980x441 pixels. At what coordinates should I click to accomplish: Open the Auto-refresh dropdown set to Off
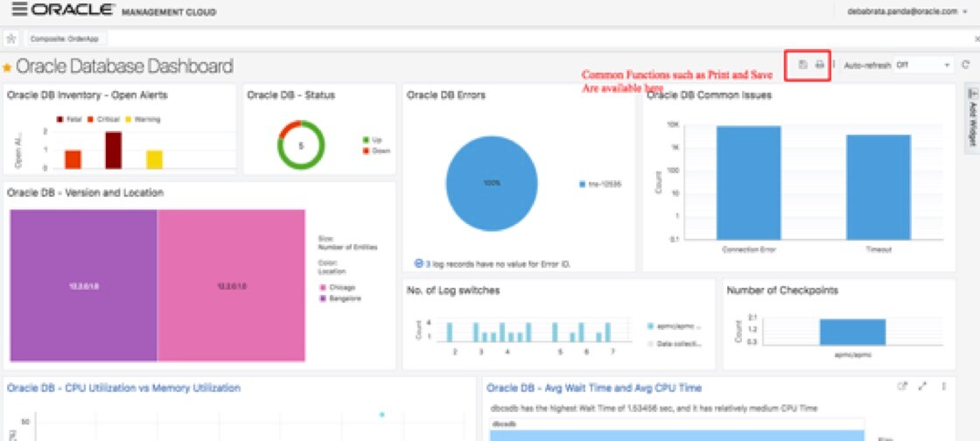(922, 65)
